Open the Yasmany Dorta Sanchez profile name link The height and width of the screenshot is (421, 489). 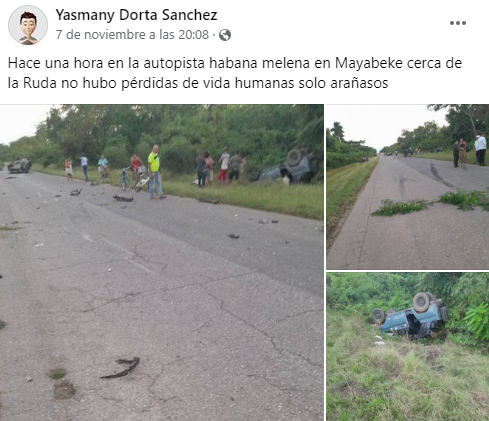[136, 15]
